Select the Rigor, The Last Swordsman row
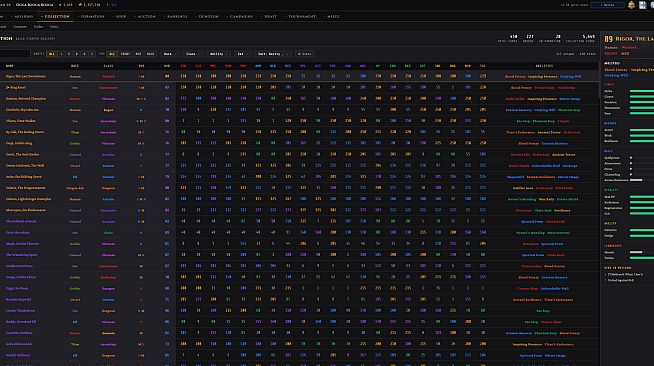 (299, 76)
